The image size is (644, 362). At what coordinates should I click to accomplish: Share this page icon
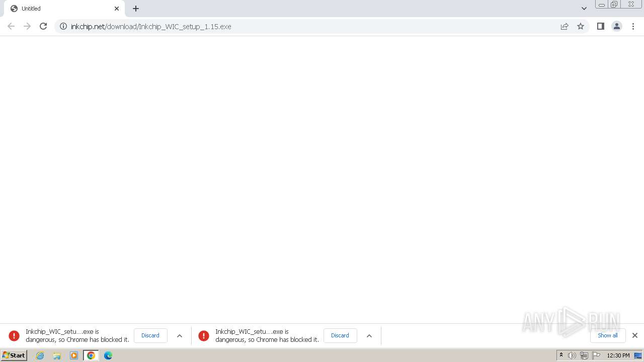point(565,26)
